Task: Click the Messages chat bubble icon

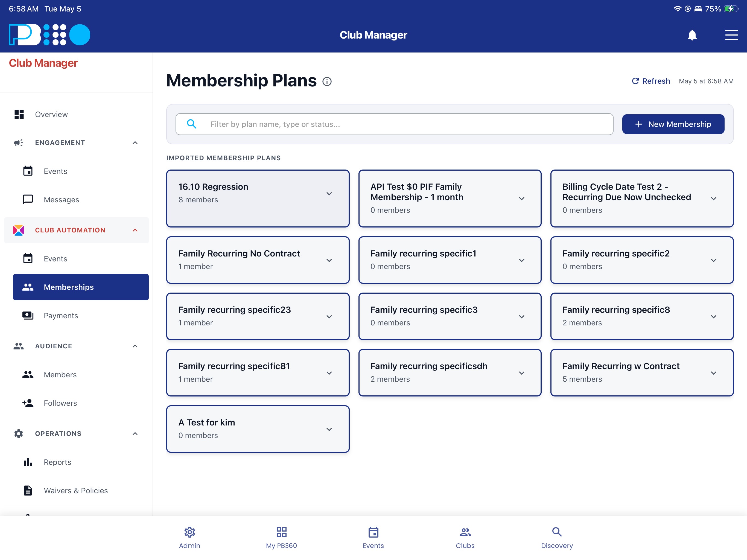Action: point(28,200)
